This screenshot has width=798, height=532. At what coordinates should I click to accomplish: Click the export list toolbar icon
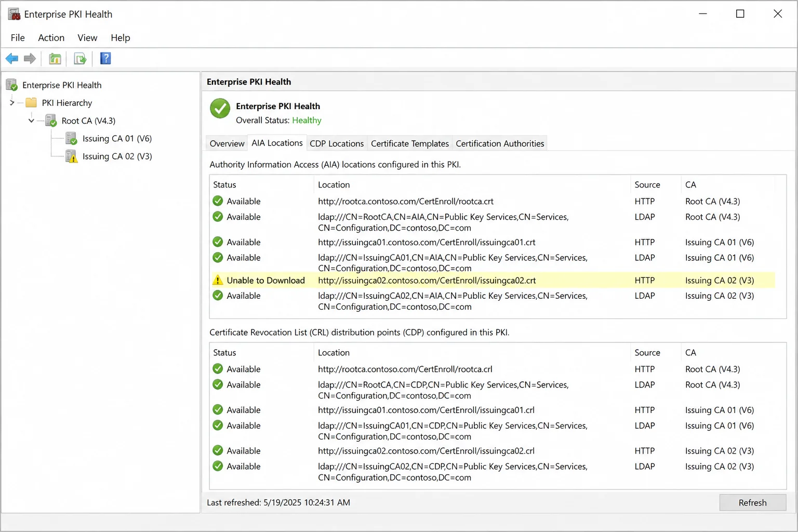[80, 59]
